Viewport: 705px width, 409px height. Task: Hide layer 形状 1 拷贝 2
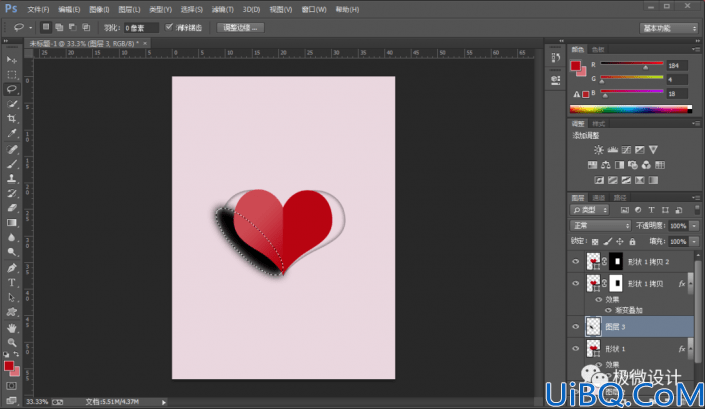coord(576,262)
